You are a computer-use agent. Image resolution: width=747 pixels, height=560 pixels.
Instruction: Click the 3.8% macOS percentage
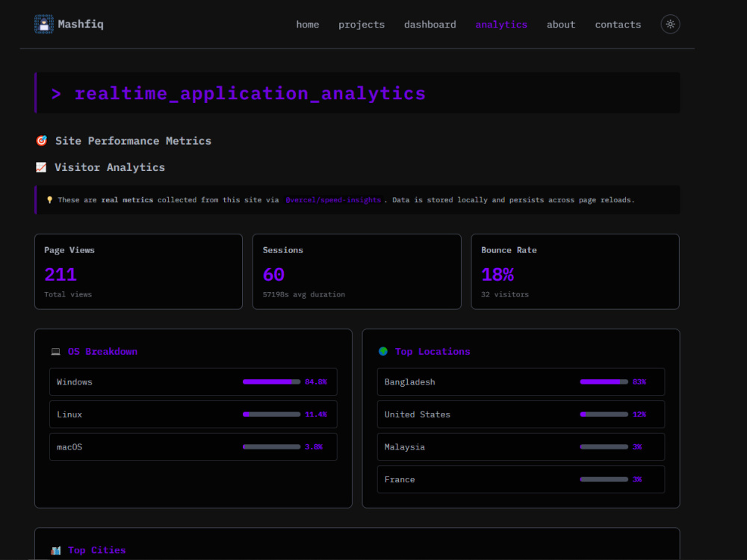[x=314, y=447]
